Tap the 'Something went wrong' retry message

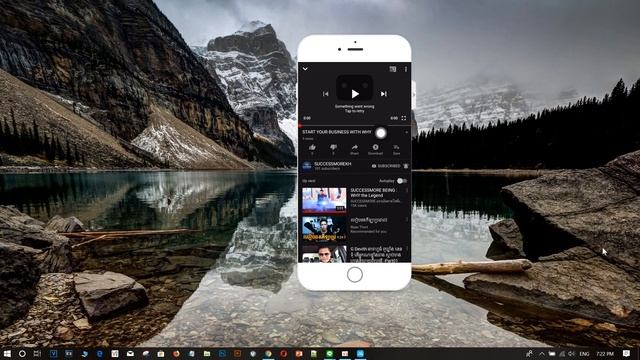click(x=354, y=109)
